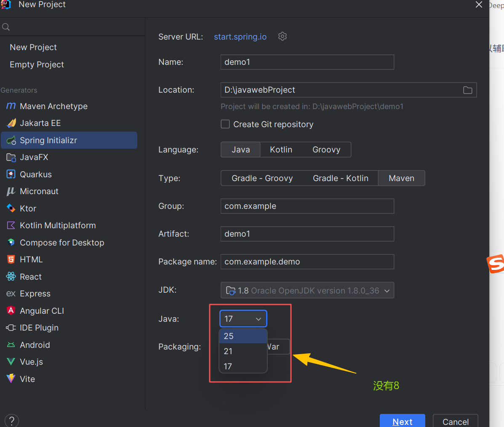Screen dimensions: 504x427
Task: Pick Java version 17 from dropdown list
Action: click(x=243, y=366)
